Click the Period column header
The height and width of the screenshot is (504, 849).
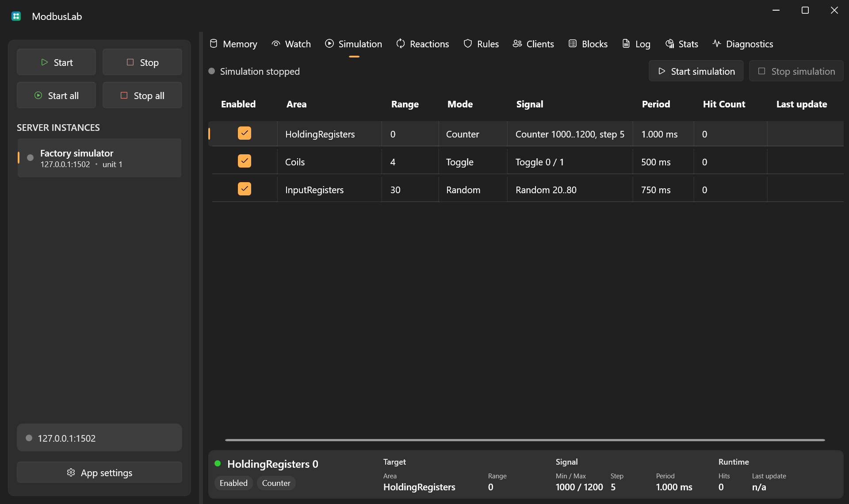click(656, 104)
